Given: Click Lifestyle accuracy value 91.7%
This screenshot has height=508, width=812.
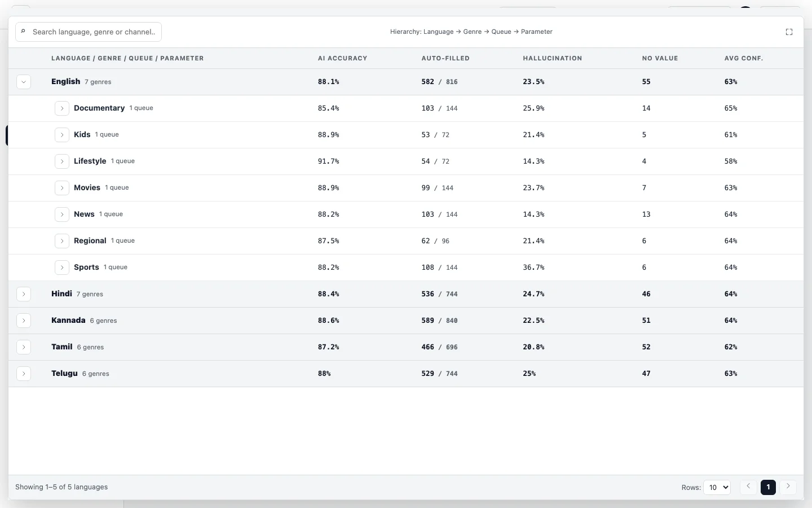Looking at the screenshot, I should pos(328,161).
